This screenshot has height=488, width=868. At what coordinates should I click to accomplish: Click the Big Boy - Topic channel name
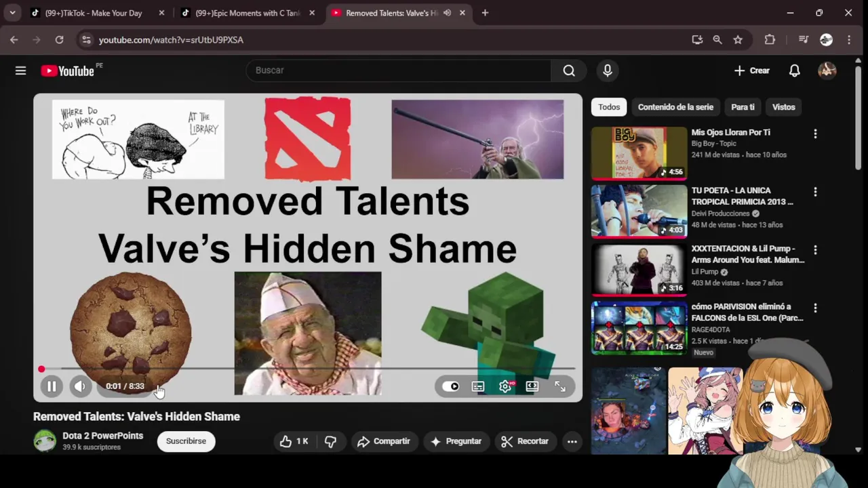(x=713, y=144)
